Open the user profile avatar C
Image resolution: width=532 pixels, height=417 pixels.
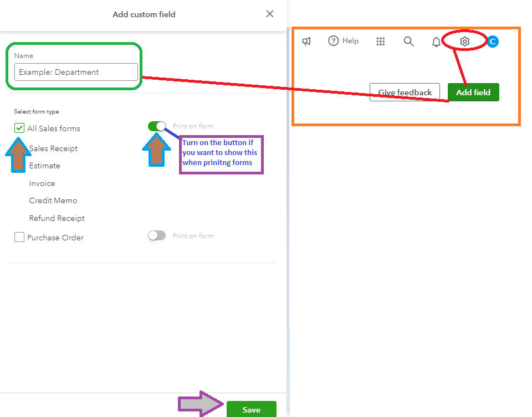(x=493, y=42)
